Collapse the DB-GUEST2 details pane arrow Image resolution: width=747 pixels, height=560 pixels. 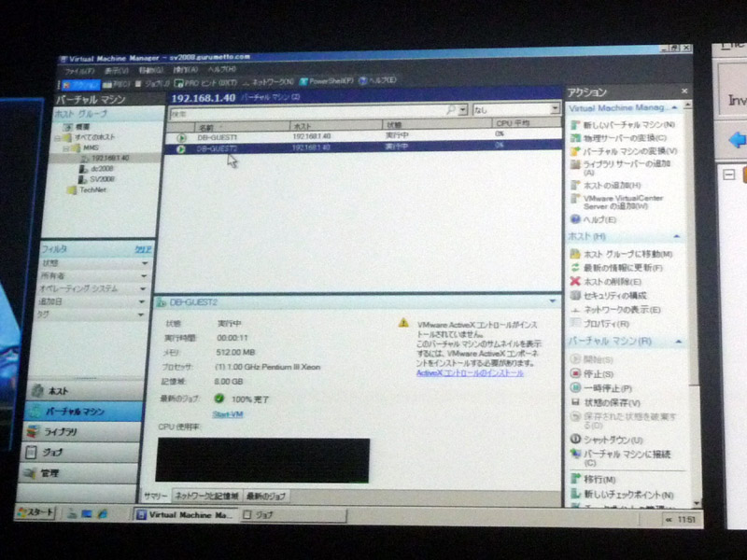tap(552, 301)
